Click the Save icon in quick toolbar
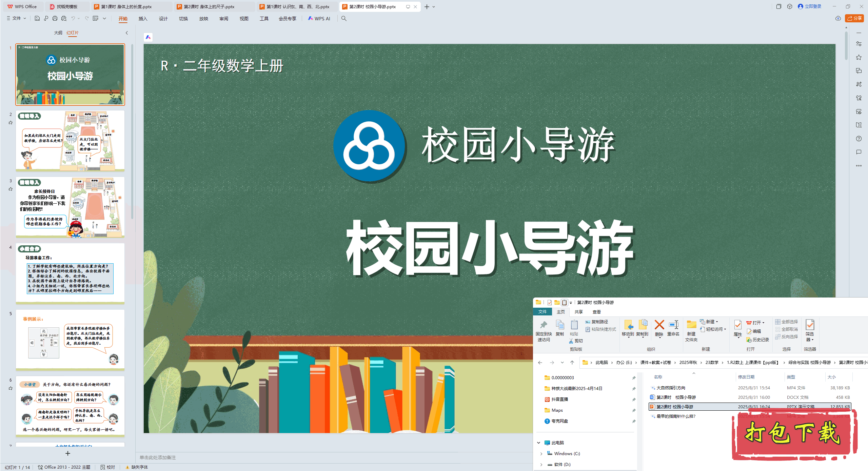 37,19
